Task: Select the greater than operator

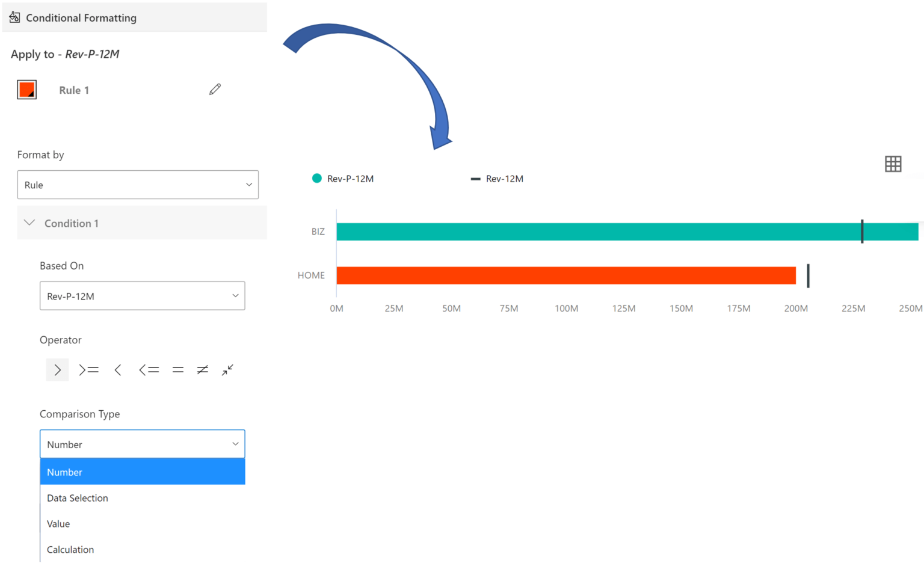Action: pyautogui.click(x=57, y=370)
